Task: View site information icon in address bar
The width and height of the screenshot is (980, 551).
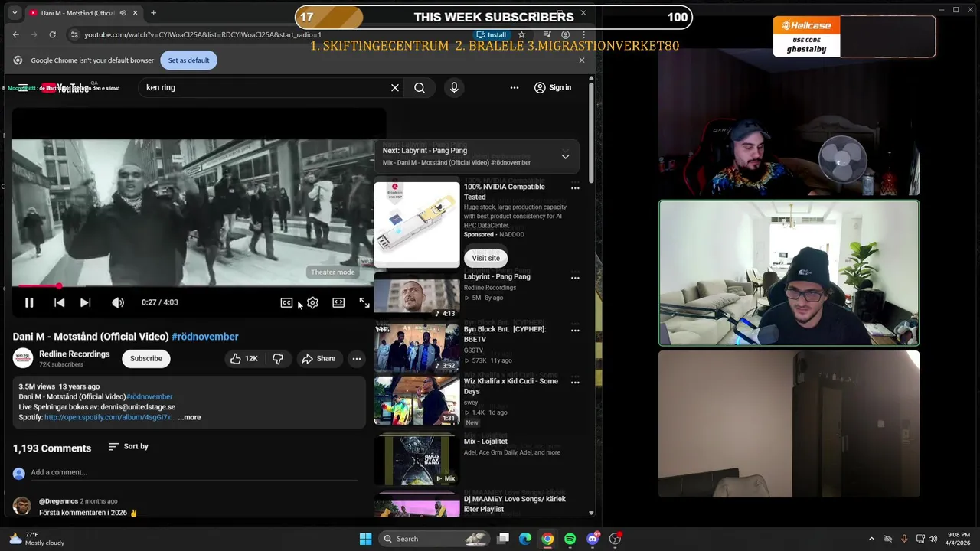Action: pos(74,34)
